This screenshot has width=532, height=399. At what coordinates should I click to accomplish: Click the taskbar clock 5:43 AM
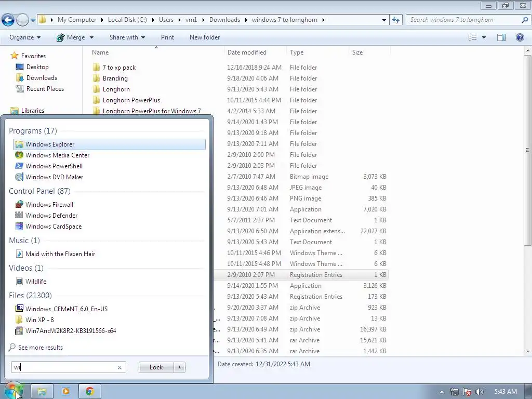[506, 392]
